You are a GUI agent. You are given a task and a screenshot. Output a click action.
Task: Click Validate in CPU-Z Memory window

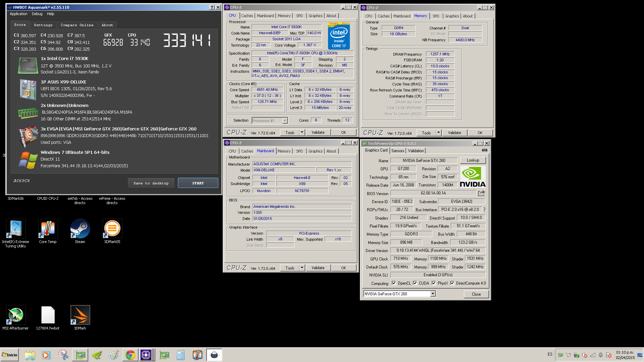454,133
